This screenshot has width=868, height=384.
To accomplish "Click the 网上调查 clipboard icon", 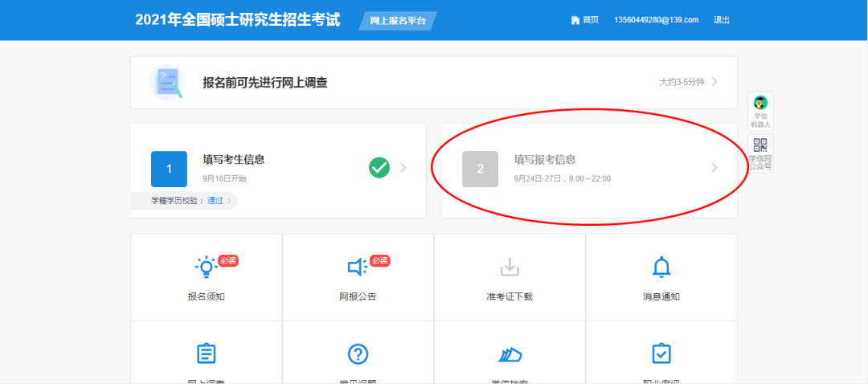I will (x=206, y=353).
